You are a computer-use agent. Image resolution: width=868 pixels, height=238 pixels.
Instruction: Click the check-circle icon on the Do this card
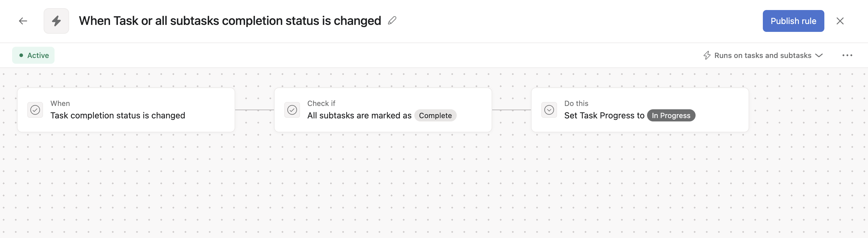(549, 110)
